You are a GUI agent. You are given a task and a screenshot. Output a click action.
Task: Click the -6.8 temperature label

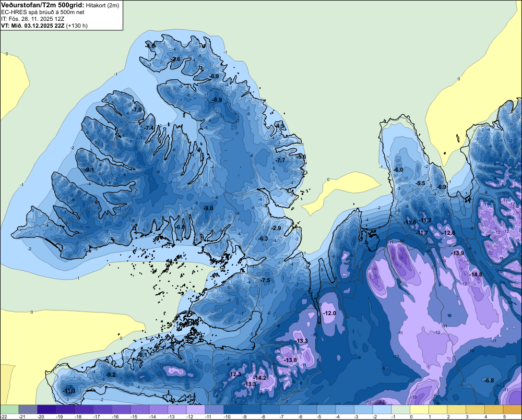489,380
